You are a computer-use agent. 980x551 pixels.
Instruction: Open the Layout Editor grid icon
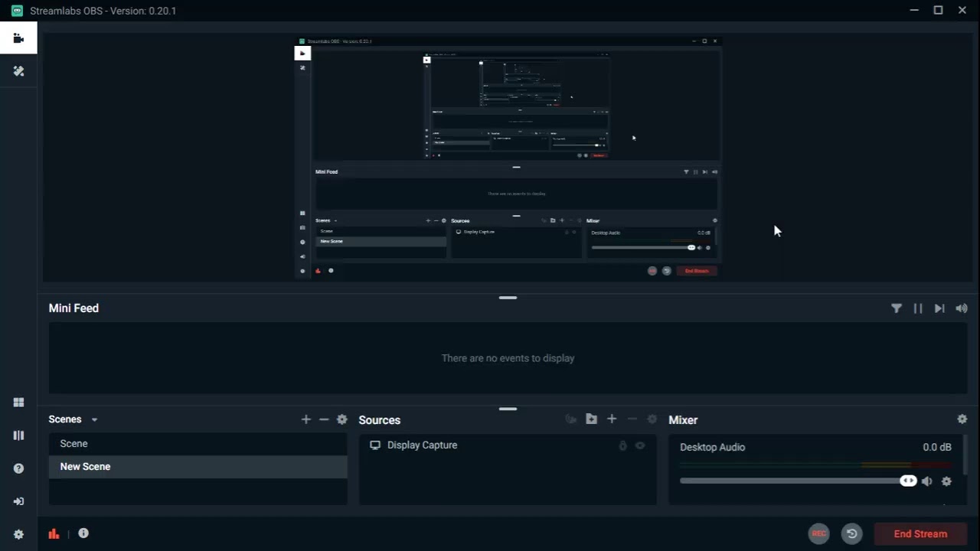click(x=18, y=403)
